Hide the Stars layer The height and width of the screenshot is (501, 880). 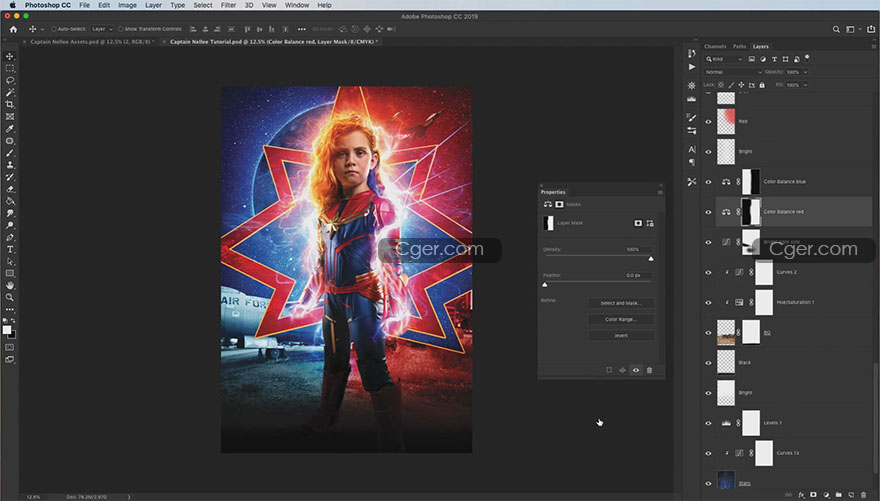[x=708, y=483]
